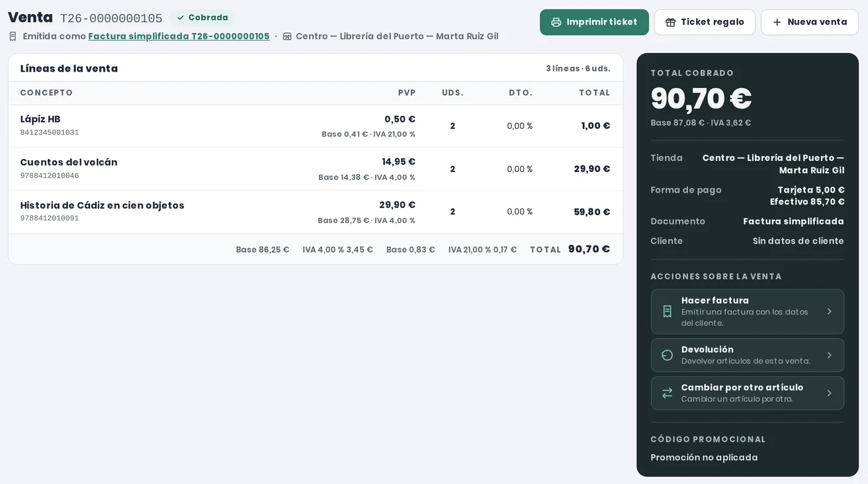Viewport: 868px width, 484px height.
Task: Expand the Devolución action chevron
Action: 829,356
